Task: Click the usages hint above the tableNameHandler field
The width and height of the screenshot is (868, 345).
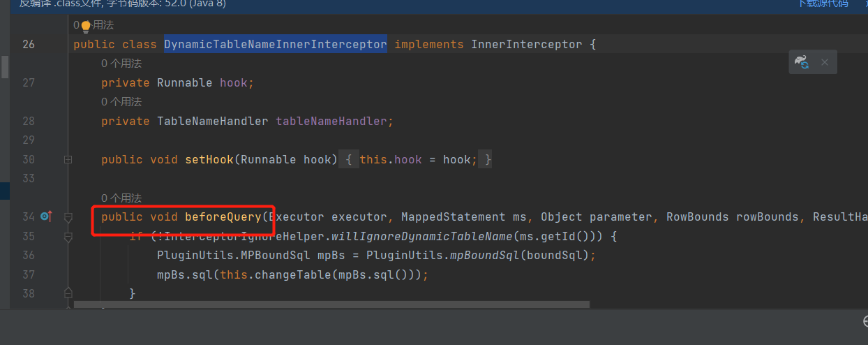Action: 121,102
